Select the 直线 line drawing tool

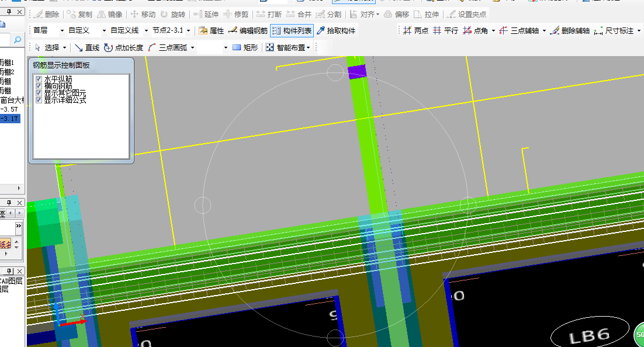[x=87, y=48]
